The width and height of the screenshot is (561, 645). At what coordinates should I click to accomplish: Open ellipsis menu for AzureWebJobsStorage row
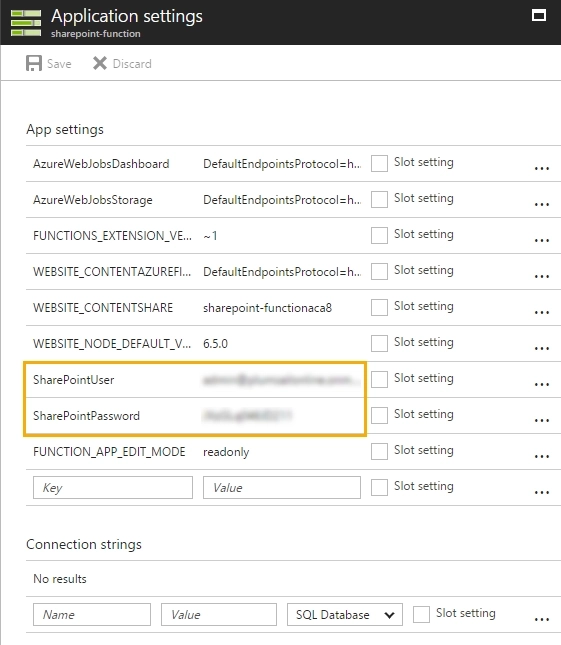tap(542, 204)
